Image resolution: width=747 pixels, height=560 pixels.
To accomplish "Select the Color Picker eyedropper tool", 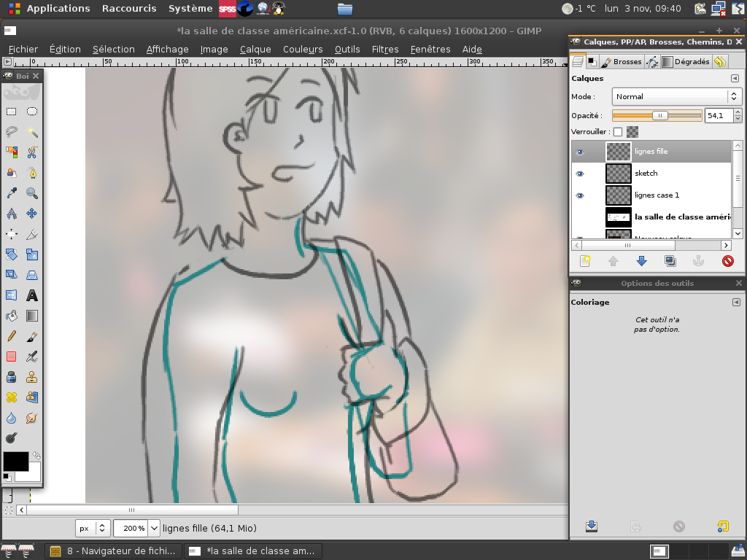I will point(12,192).
